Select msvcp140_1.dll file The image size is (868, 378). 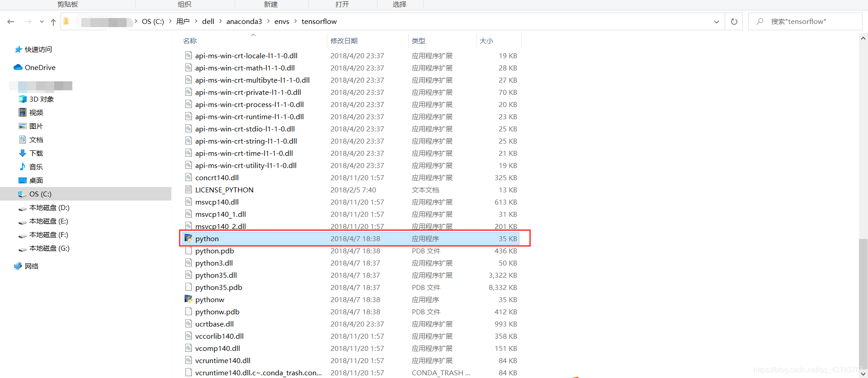pyautogui.click(x=221, y=214)
